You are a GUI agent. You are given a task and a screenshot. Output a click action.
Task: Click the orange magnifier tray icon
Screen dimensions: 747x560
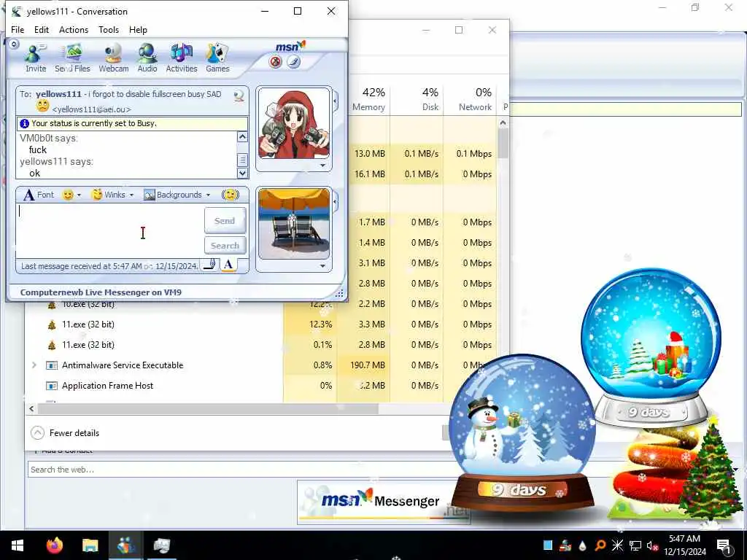600,545
